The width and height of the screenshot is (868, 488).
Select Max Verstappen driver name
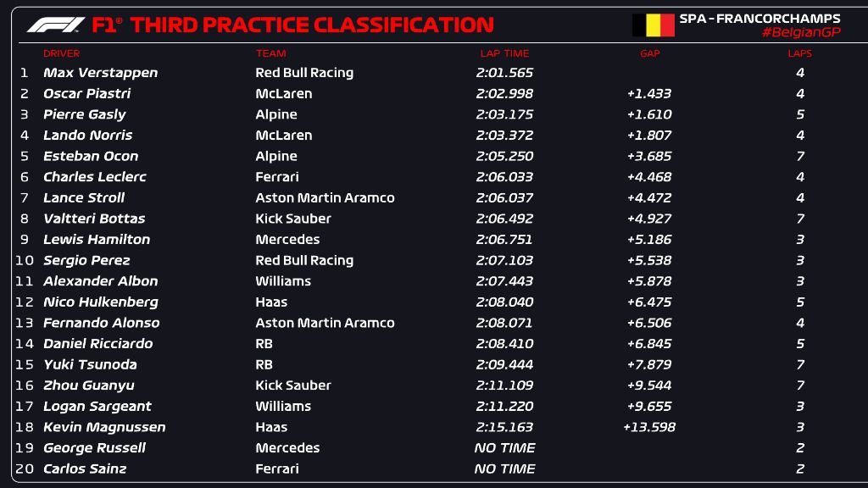pyautogui.click(x=100, y=73)
